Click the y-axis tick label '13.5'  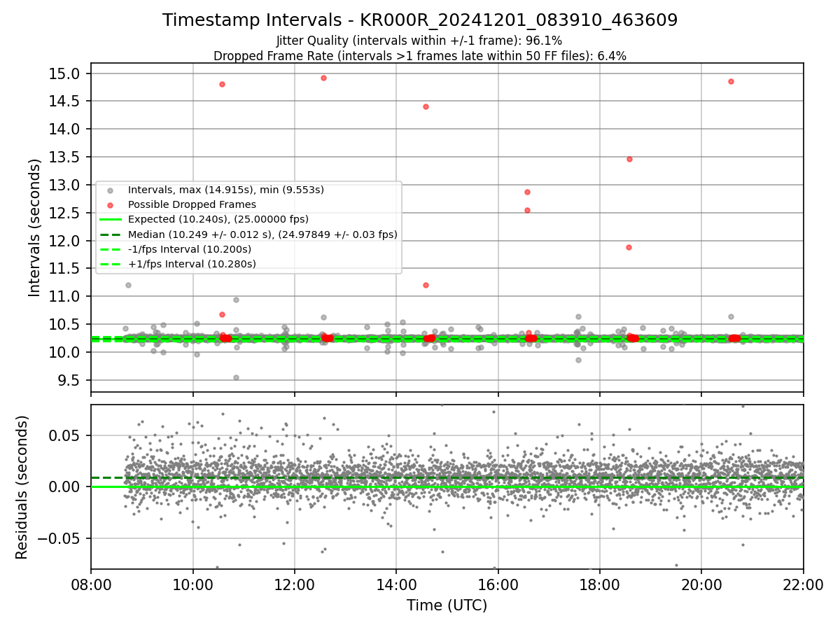pos(66,157)
